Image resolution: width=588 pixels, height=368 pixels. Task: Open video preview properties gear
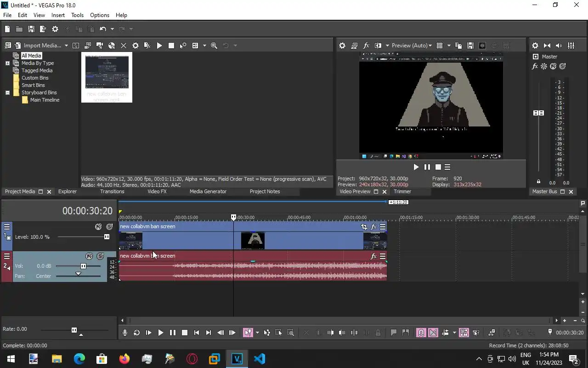pyautogui.click(x=342, y=46)
